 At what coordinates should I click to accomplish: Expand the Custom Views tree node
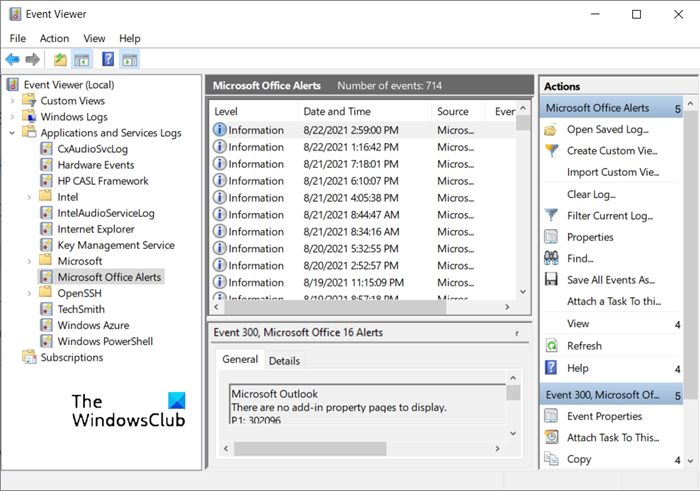(13, 101)
